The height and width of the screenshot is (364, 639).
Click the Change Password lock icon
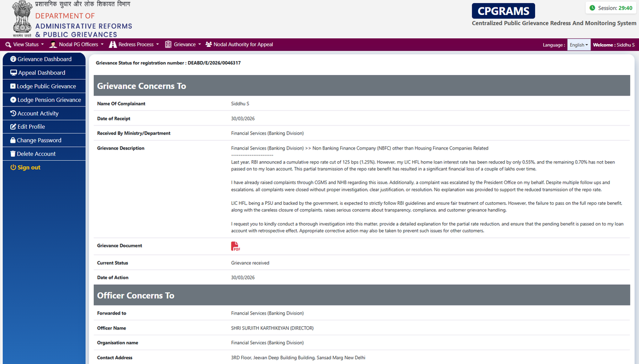pos(13,140)
